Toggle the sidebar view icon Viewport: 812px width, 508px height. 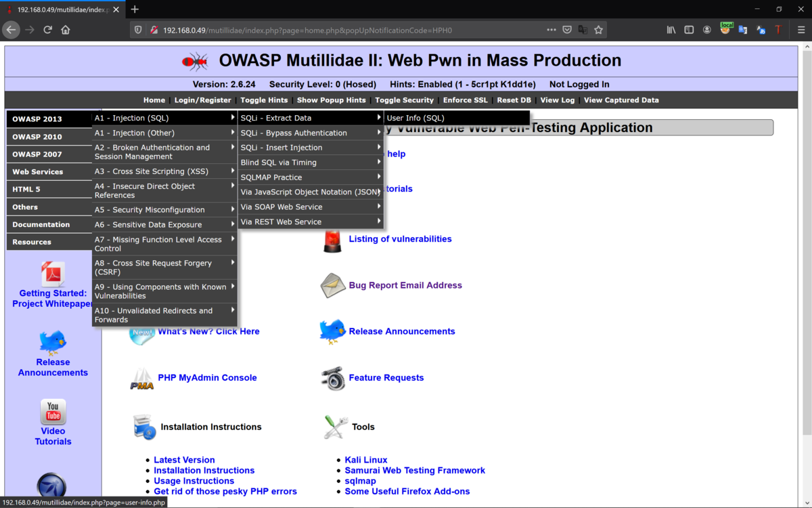point(689,30)
